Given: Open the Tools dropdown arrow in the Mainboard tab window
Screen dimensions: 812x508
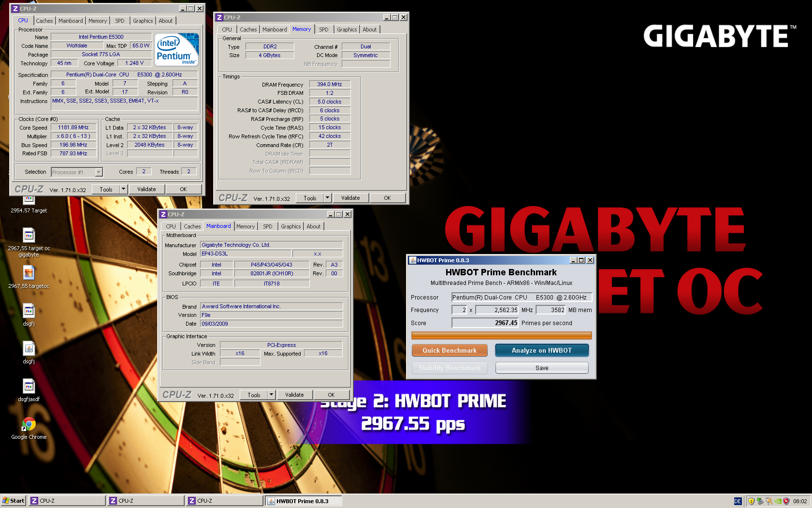Looking at the screenshot, I should click(x=272, y=395).
